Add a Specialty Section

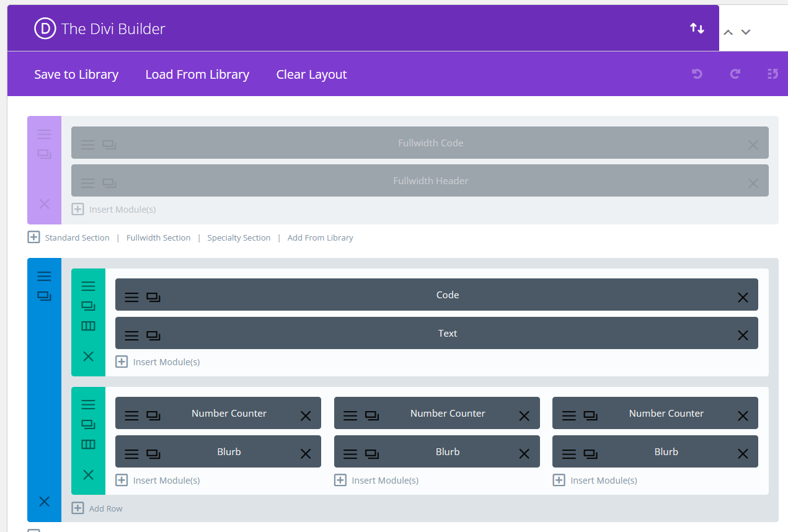pos(239,237)
